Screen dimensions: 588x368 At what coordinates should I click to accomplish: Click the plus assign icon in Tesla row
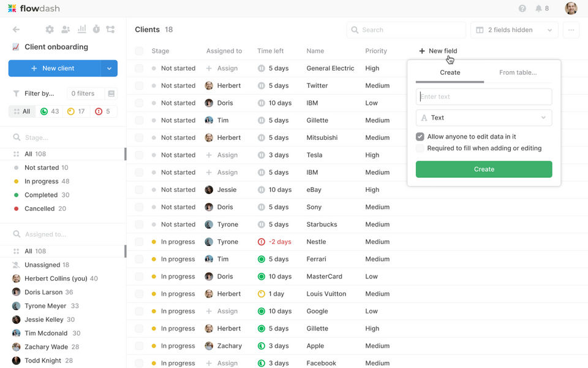point(209,155)
